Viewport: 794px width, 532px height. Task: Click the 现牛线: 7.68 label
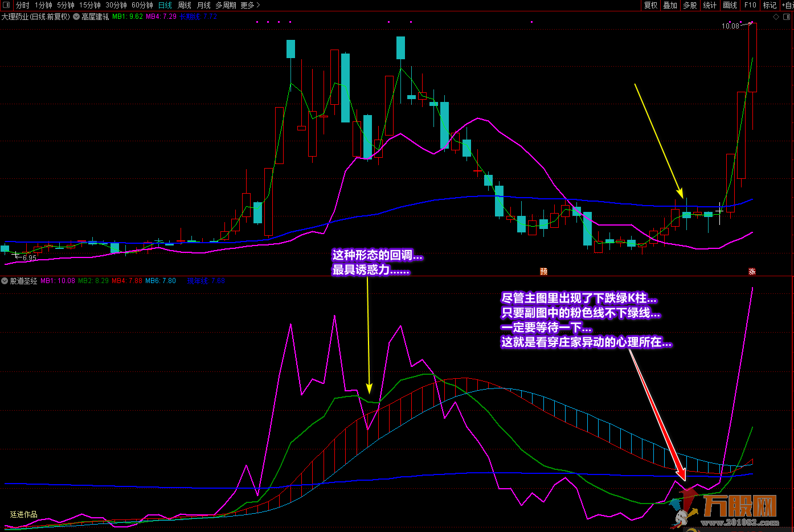click(206, 281)
